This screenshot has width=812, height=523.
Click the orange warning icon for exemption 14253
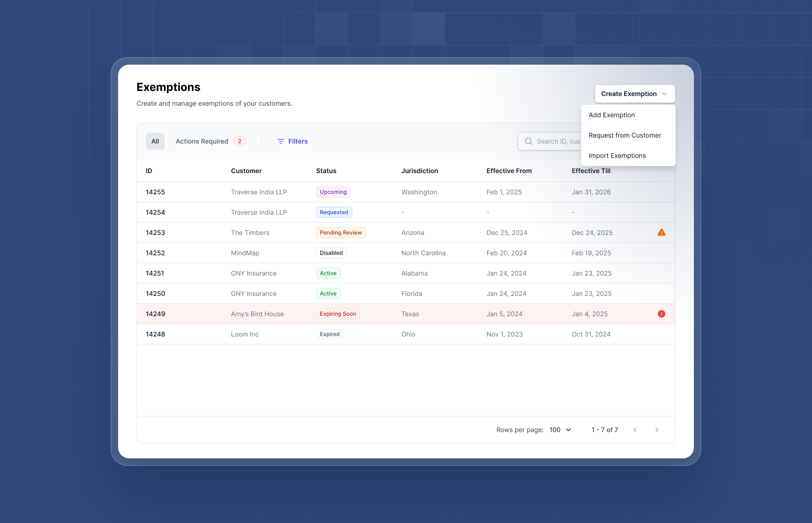click(662, 232)
